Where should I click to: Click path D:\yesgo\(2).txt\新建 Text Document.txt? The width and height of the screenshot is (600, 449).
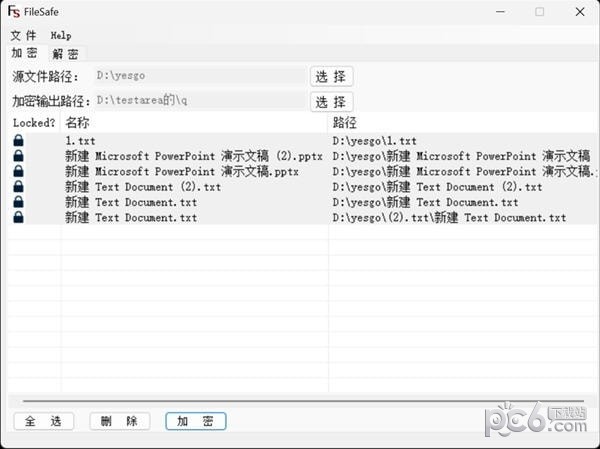tap(449, 217)
